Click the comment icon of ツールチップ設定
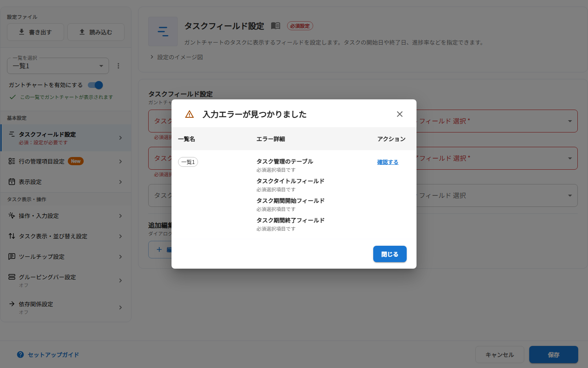 click(x=12, y=256)
